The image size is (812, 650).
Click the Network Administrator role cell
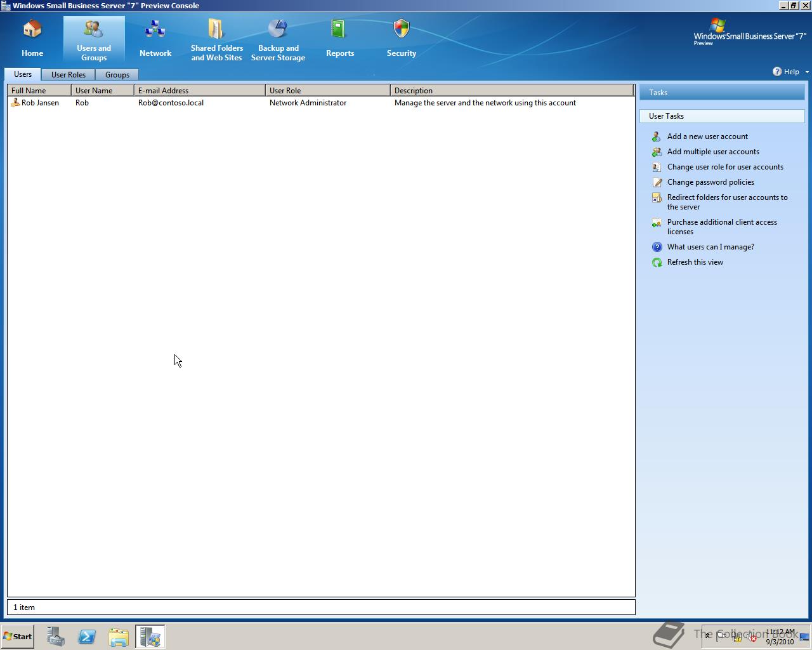point(308,103)
